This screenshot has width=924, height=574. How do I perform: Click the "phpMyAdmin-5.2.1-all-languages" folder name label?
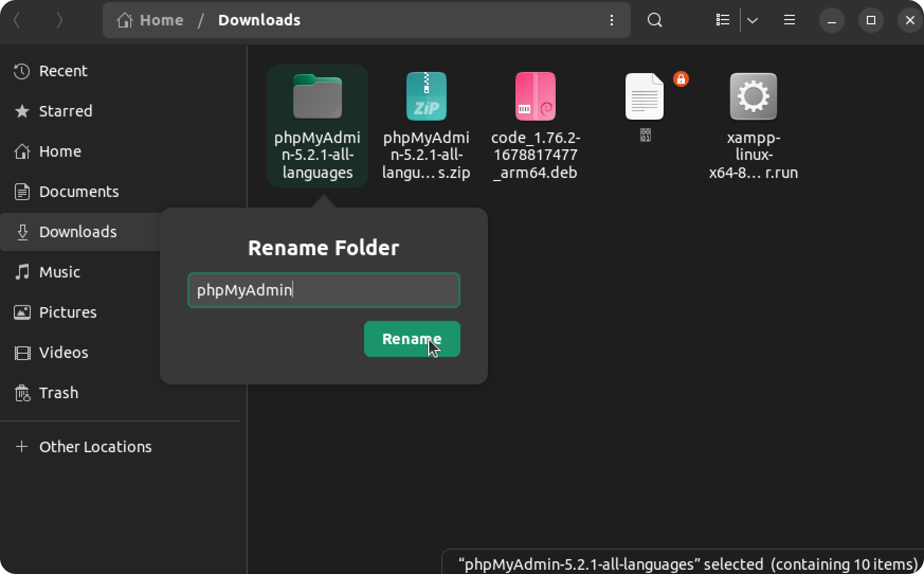[x=318, y=155]
